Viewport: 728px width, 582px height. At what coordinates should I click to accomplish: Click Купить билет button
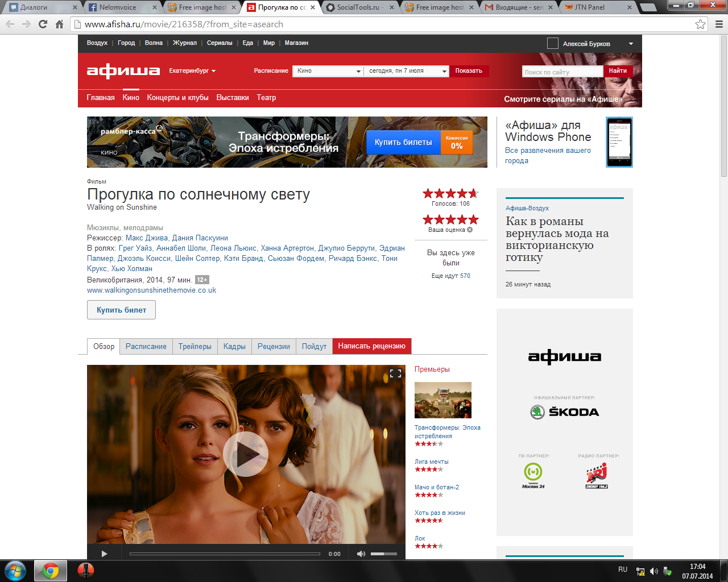121,310
